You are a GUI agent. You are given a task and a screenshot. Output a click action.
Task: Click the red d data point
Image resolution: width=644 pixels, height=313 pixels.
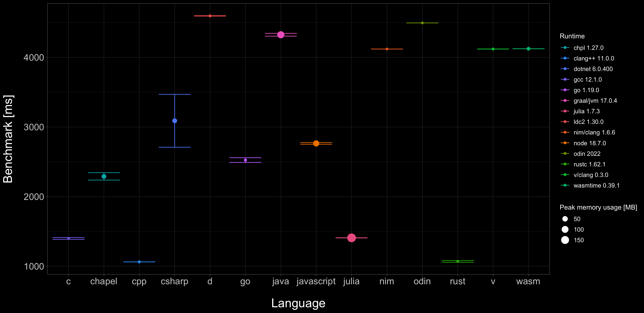coord(210,16)
